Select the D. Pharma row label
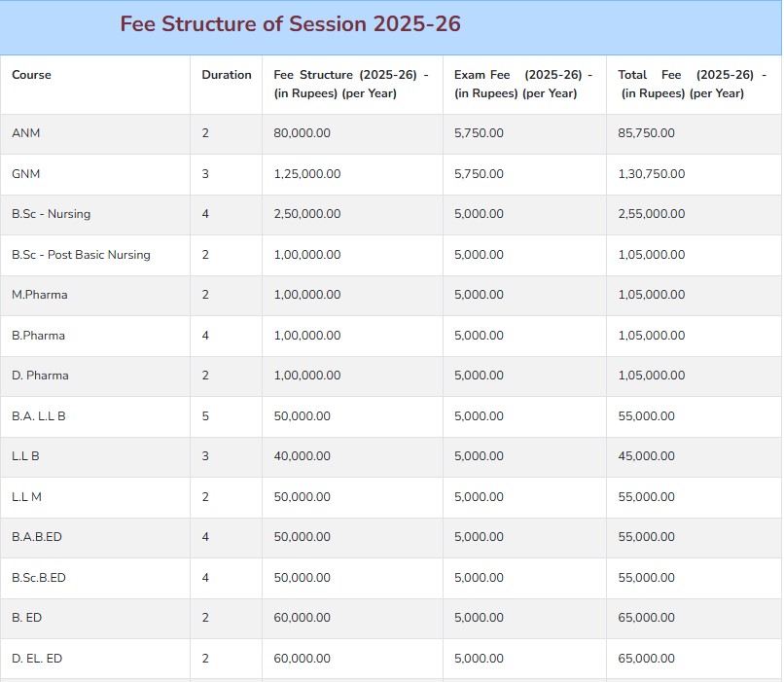 click(x=40, y=376)
